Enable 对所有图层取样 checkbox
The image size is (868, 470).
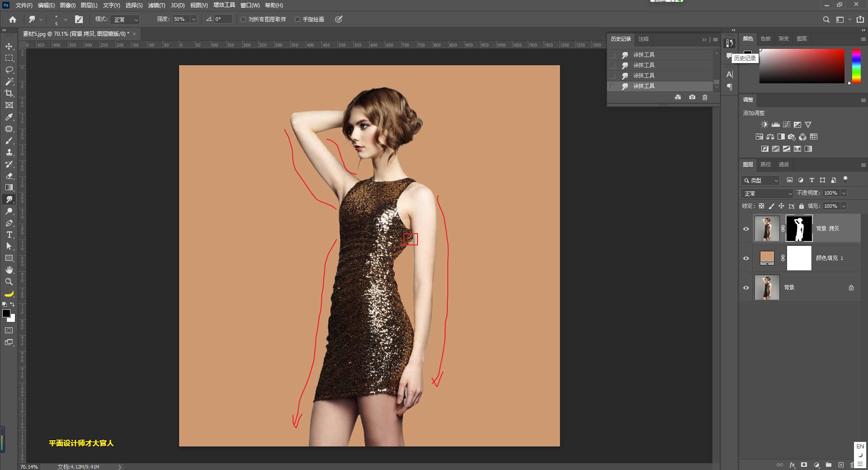coord(243,19)
